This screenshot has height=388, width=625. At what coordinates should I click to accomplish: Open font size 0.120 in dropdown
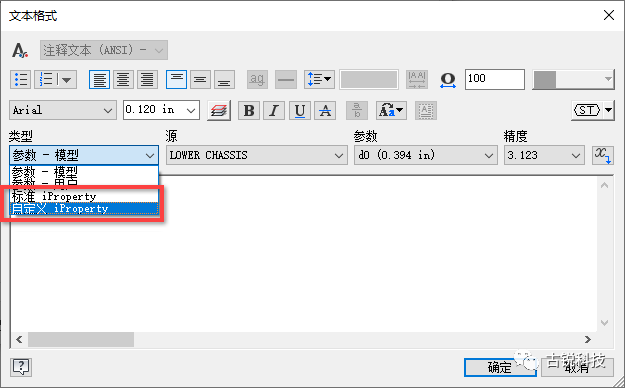[161, 110]
